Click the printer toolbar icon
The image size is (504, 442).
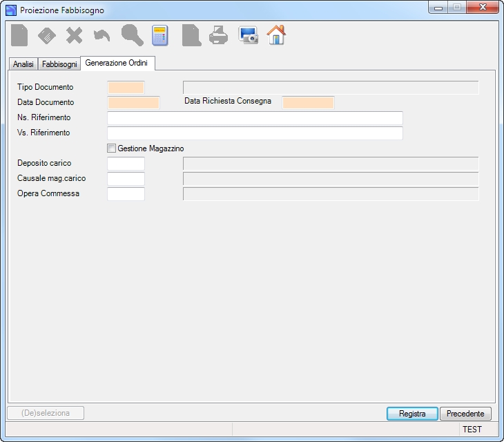(219, 35)
